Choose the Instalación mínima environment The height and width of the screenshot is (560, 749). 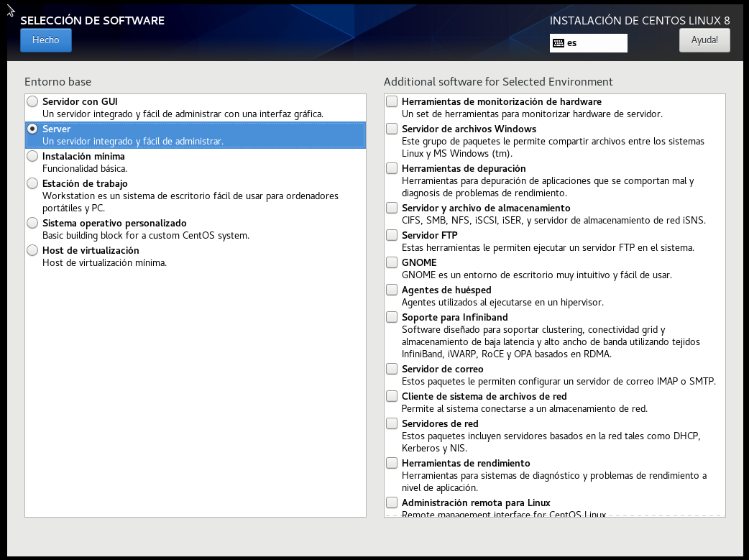[x=32, y=156]
